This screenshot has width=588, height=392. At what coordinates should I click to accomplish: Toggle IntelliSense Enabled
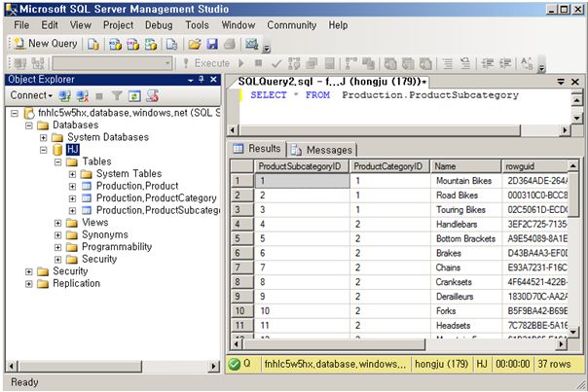pos(329,63)
